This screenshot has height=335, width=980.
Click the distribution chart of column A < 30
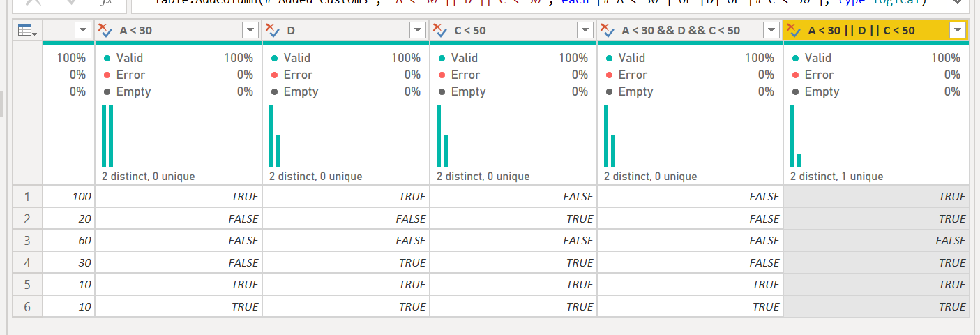[107, 136]
